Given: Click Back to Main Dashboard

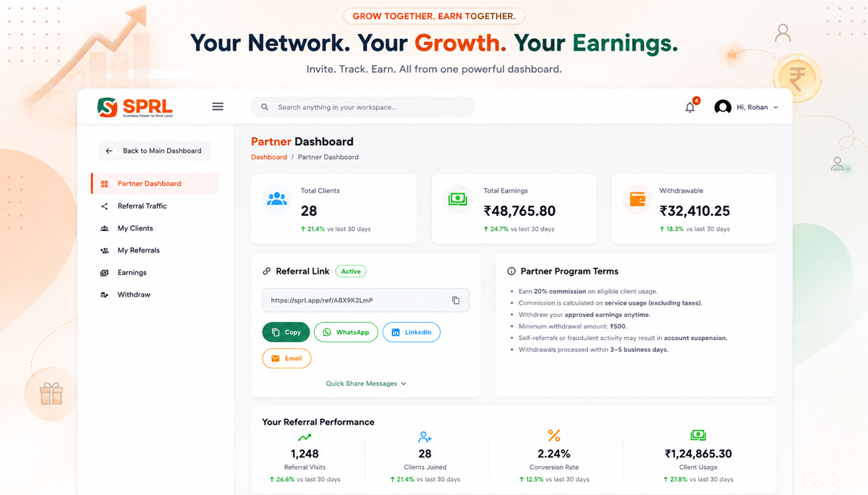Looking at the screenshot, I should coord(155,151).
